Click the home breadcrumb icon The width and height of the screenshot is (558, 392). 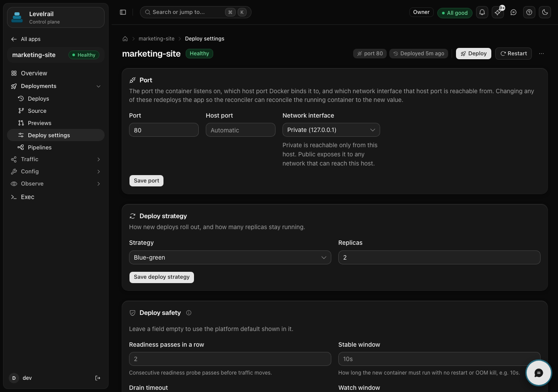[x=125, y=39]
